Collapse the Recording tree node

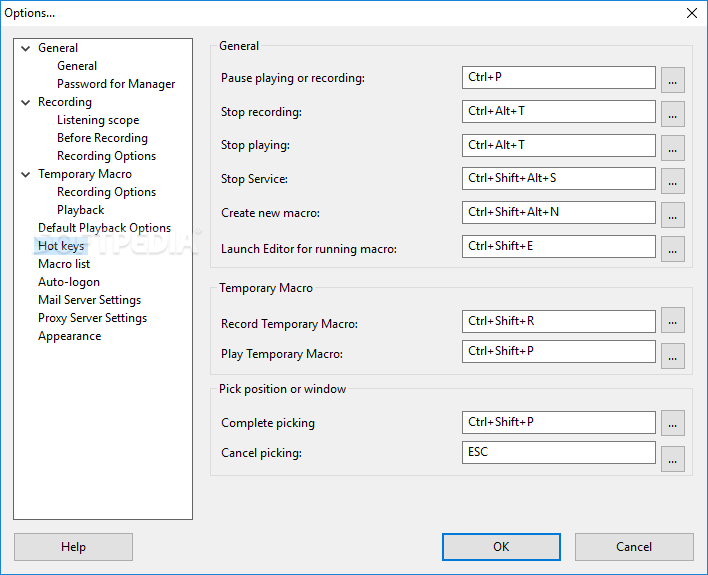pos(26,103)
